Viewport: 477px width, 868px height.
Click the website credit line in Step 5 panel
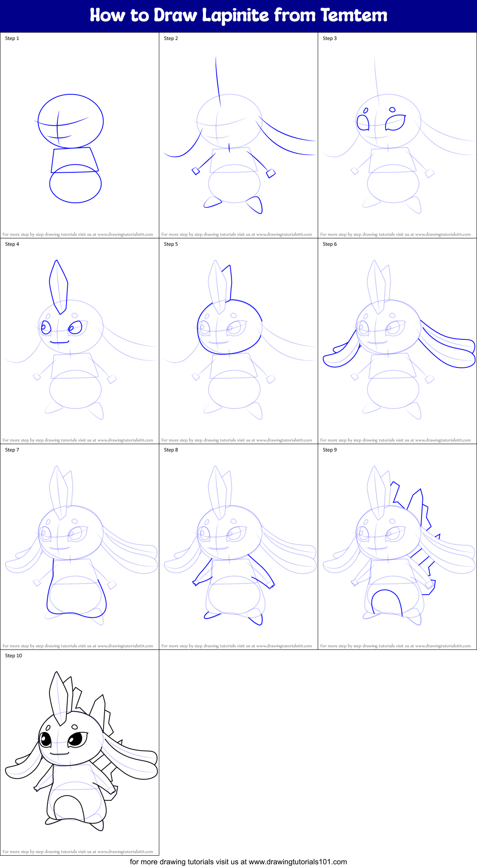tap(236, 440)
